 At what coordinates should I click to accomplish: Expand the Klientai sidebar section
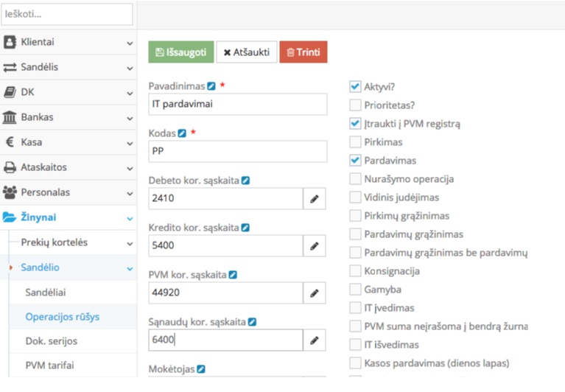tap(130, 43)
